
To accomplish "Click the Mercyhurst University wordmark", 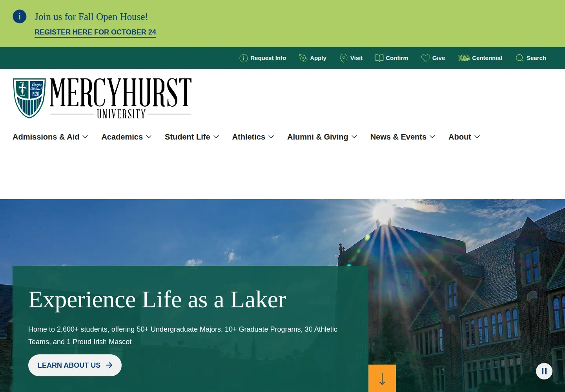I will (x=121, y=98).
